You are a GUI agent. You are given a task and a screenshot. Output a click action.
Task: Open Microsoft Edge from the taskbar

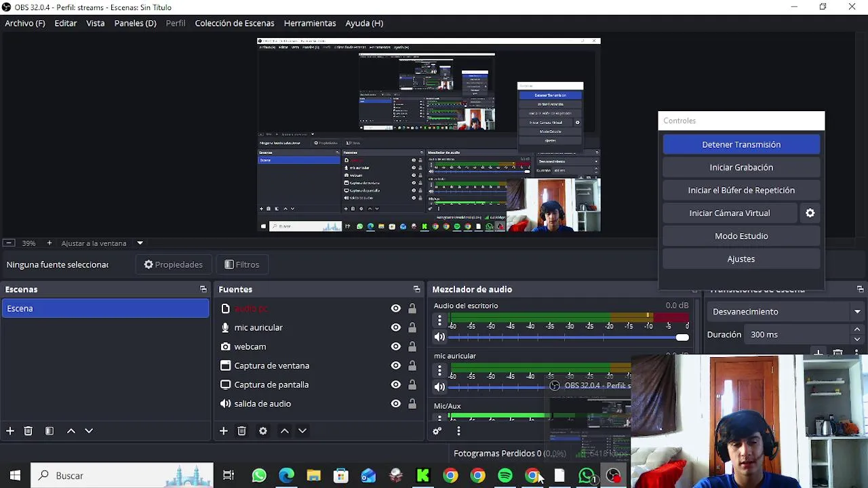tap(286, 476)
